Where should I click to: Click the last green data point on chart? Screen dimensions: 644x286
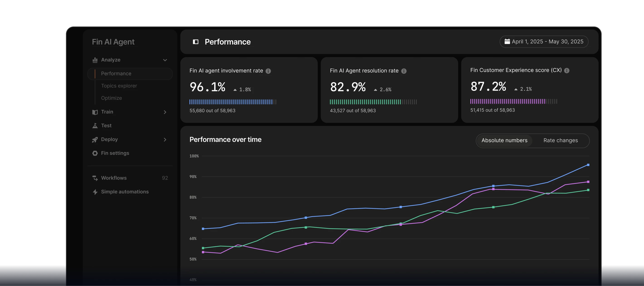(x=588, y=190)
